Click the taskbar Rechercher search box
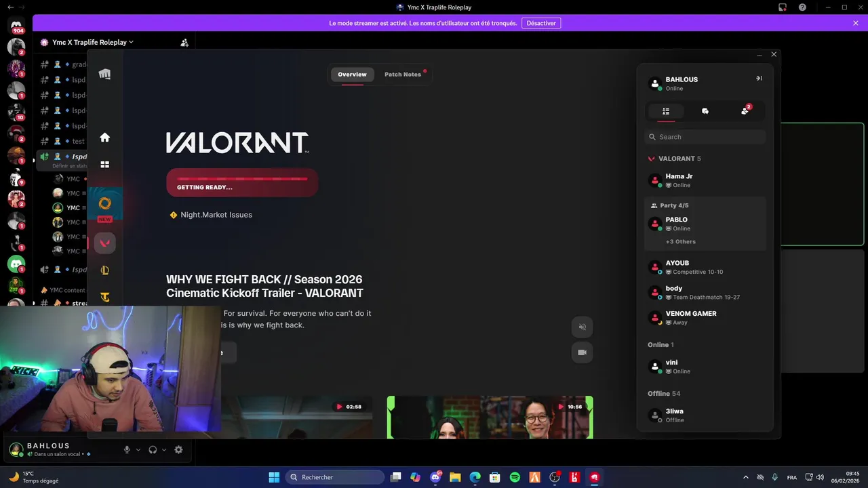Screen dimensions: 868x488 click(335, 477)
